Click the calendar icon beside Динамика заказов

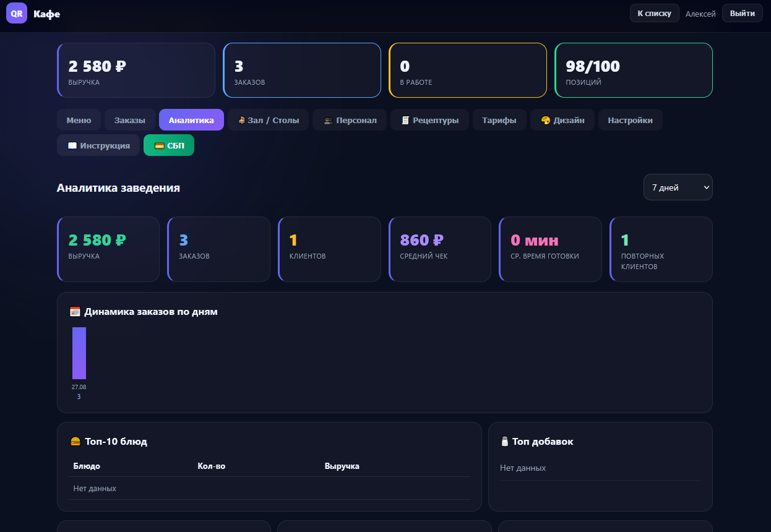point(75,312)
